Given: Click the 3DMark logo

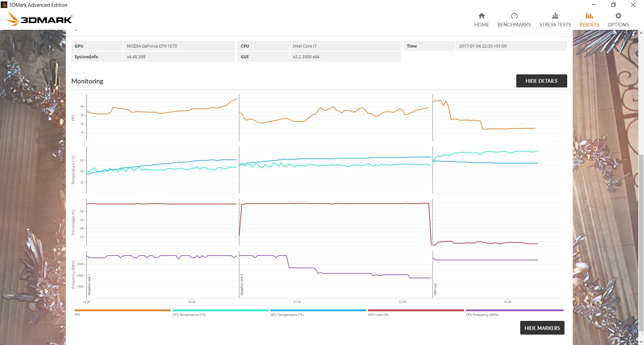Looking at the screenshot, I should pos(40,19).
